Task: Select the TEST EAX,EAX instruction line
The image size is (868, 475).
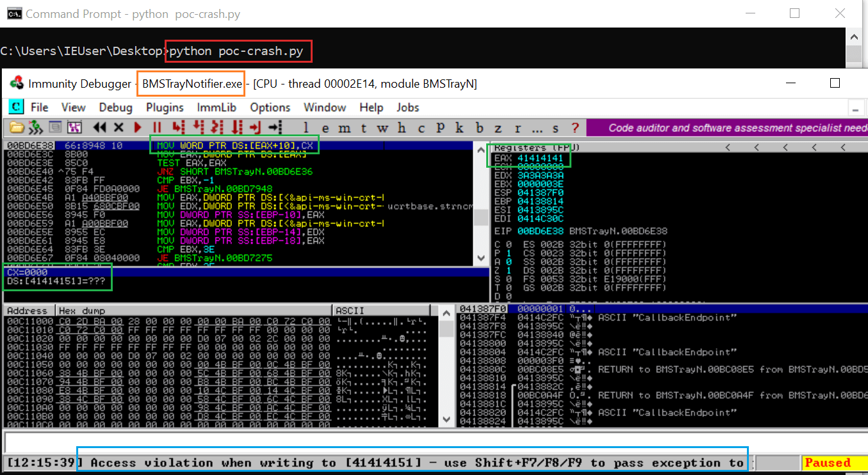Action: (x=193, y=163)
